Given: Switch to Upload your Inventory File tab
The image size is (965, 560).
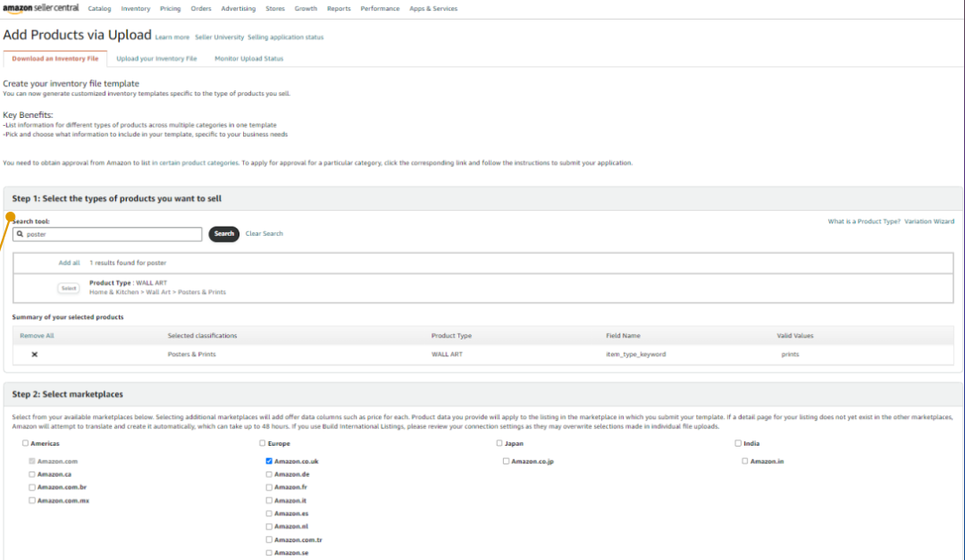Looking at the screenshot, I should pos(156,59).
